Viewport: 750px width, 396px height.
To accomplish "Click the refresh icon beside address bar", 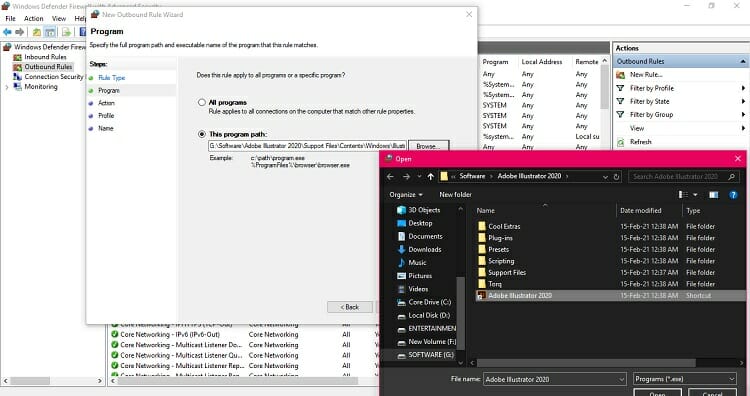I will click(x=617, y=176).
